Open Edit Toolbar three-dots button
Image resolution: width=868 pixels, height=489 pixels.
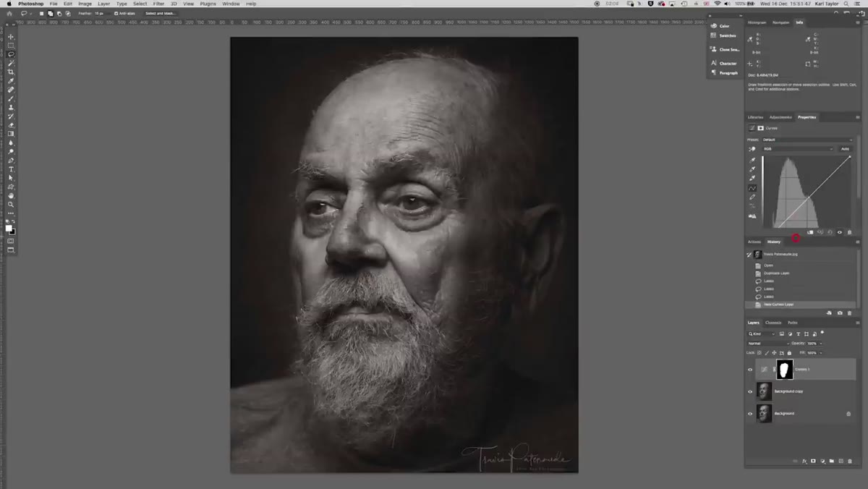[11, 213]
